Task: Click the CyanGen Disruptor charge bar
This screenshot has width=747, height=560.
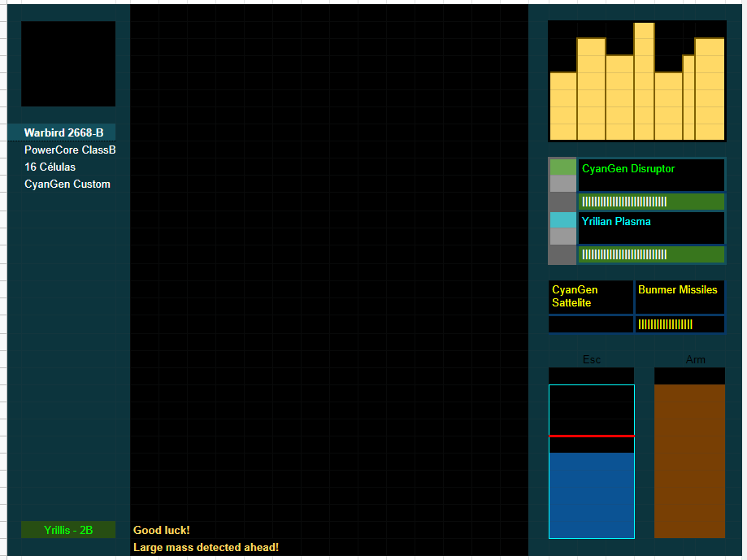Action: click(651, 202)
